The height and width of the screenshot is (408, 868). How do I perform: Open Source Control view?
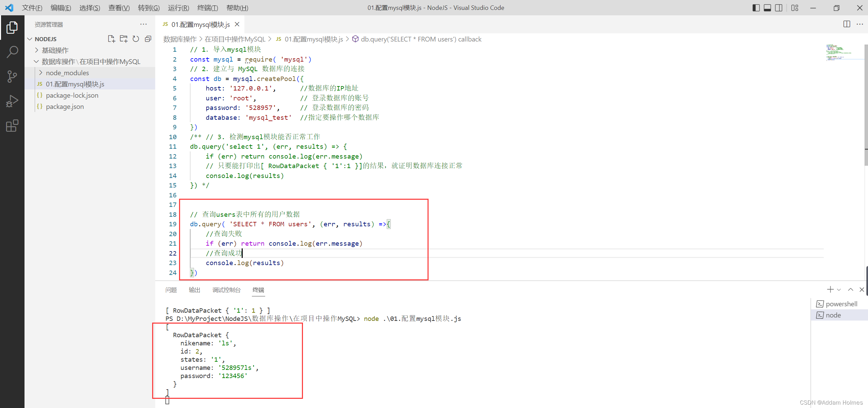(12, 77)
